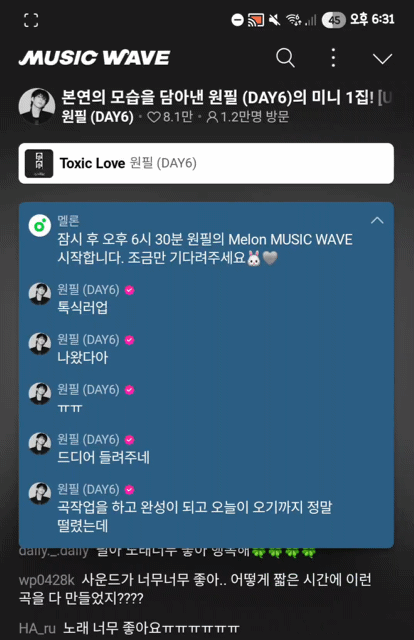Open the three-dot more options menu
The width and height of the screenshot is (414, 640).
pos(333,58)
